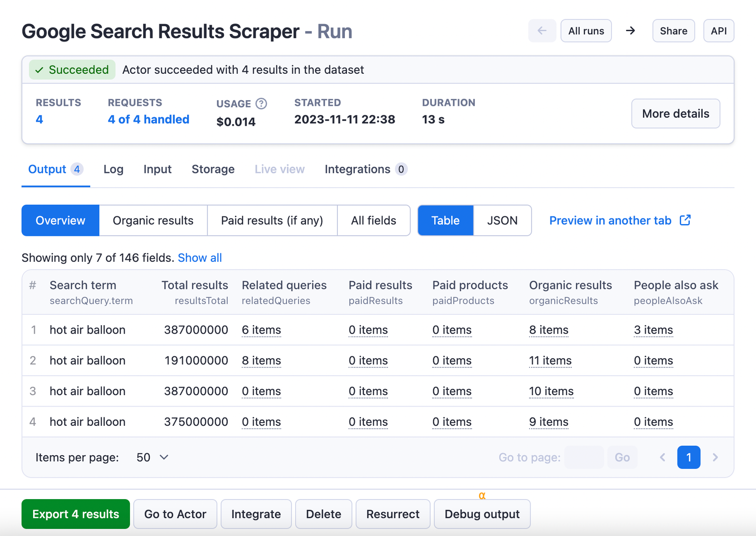Image resolution: width=756 pixels, height=536 pixels.
Task: Click the right pagination chevron
Action: click(715, 457)
